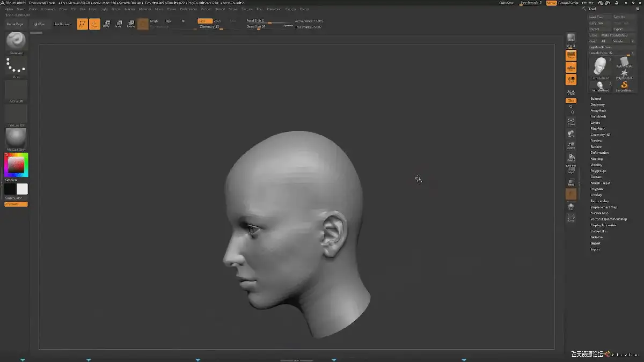Click the LightBox button
The image size is (644, 362).
pyautogui.click(x=39, y=24)
